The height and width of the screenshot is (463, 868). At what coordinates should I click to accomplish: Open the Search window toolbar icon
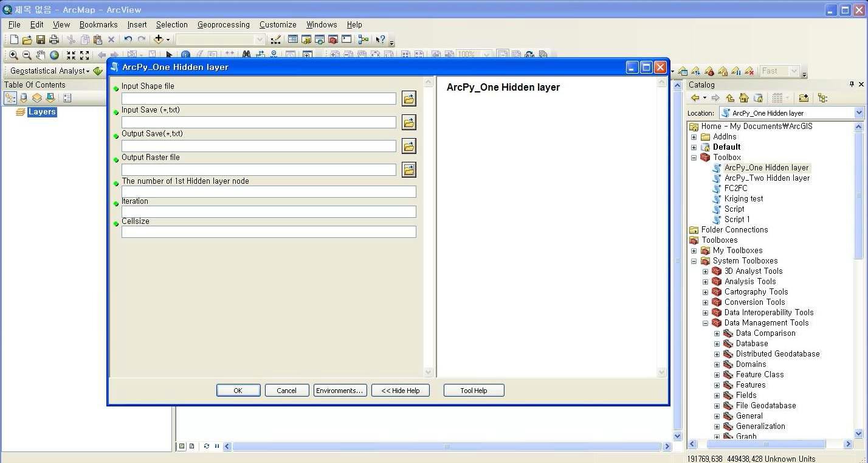click(x=319, y=40)
